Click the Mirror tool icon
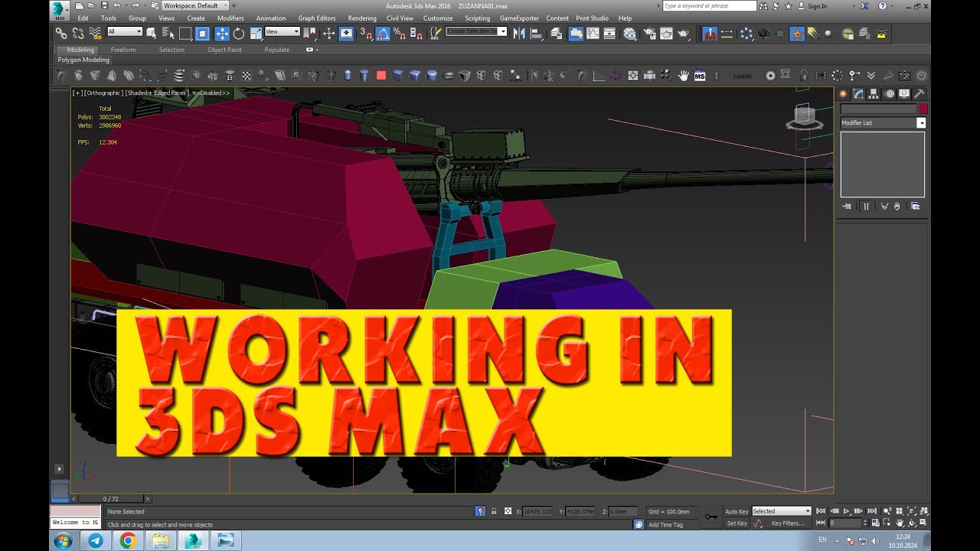980x551 pixels. [x=519, y=34]
